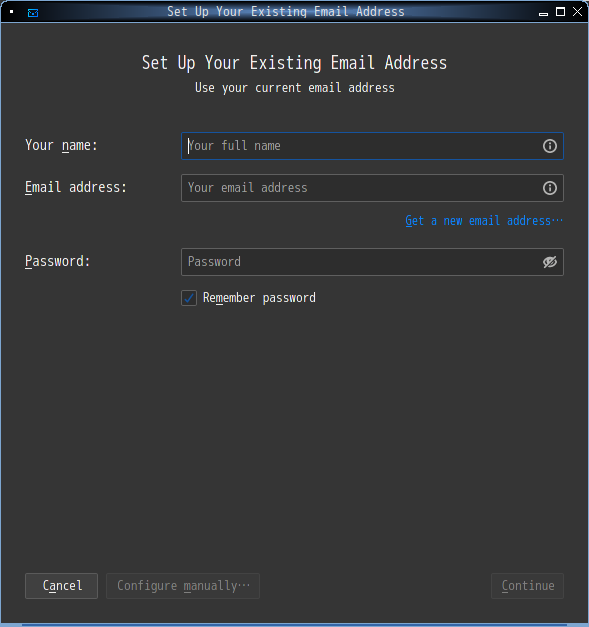Screen dimensions: 589x627
Task: Click the Your name label
Action: (x=61, y=146)
